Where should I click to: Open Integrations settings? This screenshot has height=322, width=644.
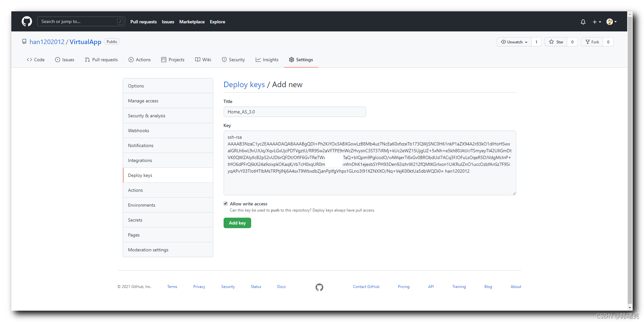168,160
